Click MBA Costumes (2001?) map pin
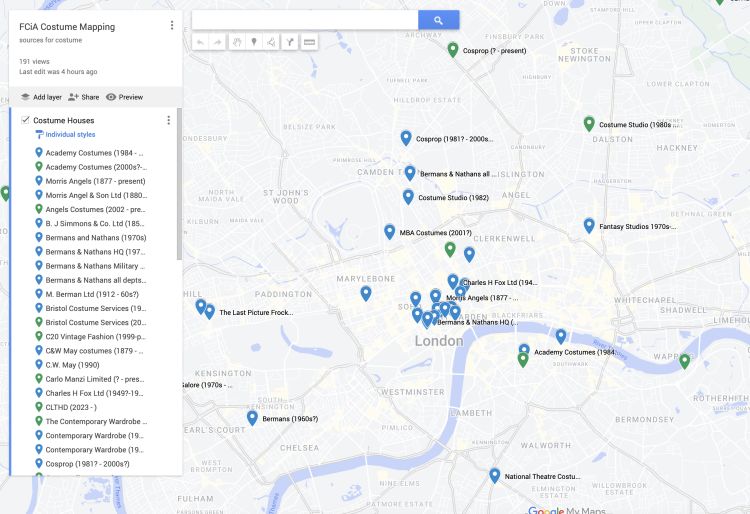 point(389,231)
